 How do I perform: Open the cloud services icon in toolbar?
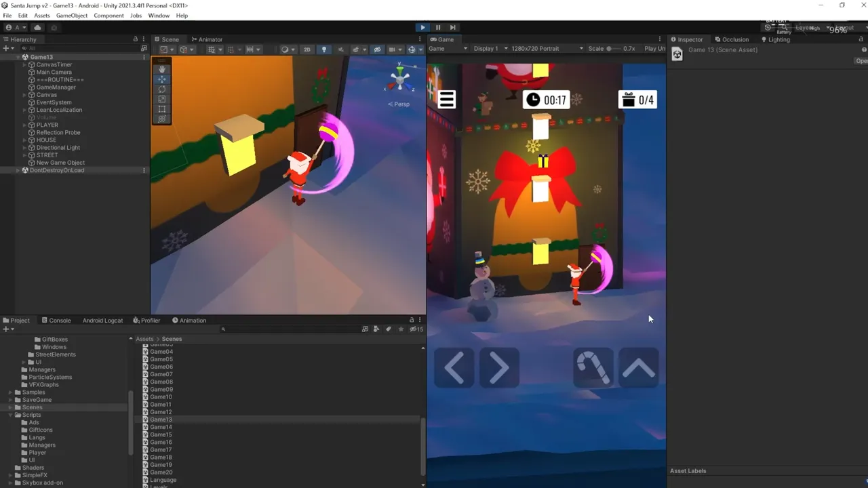point(37,28)
